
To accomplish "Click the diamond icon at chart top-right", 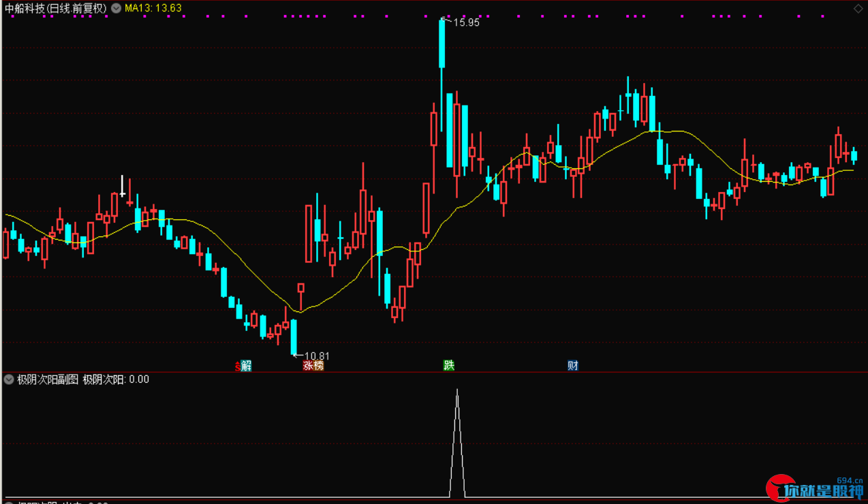I will click(858, 7).
